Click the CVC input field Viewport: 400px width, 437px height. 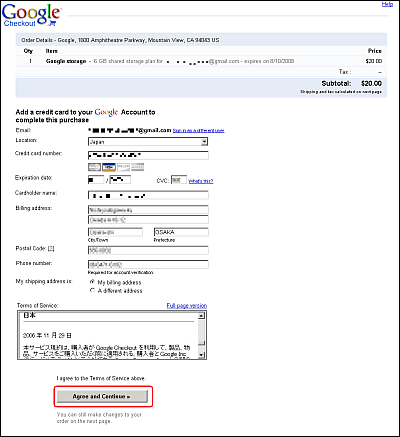(179, 180)
